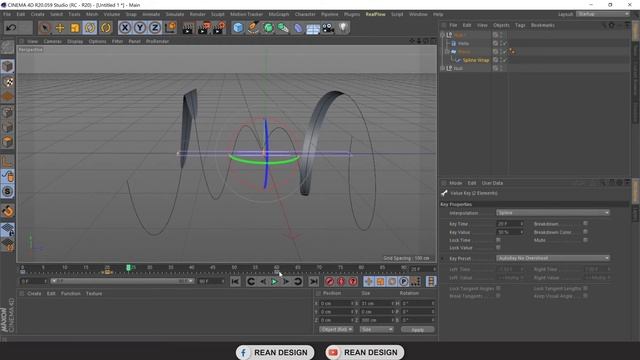The width and height of the screenshot is (640, 360).
Task: Click the Apply button in coordinates
Action: point(418,329)
